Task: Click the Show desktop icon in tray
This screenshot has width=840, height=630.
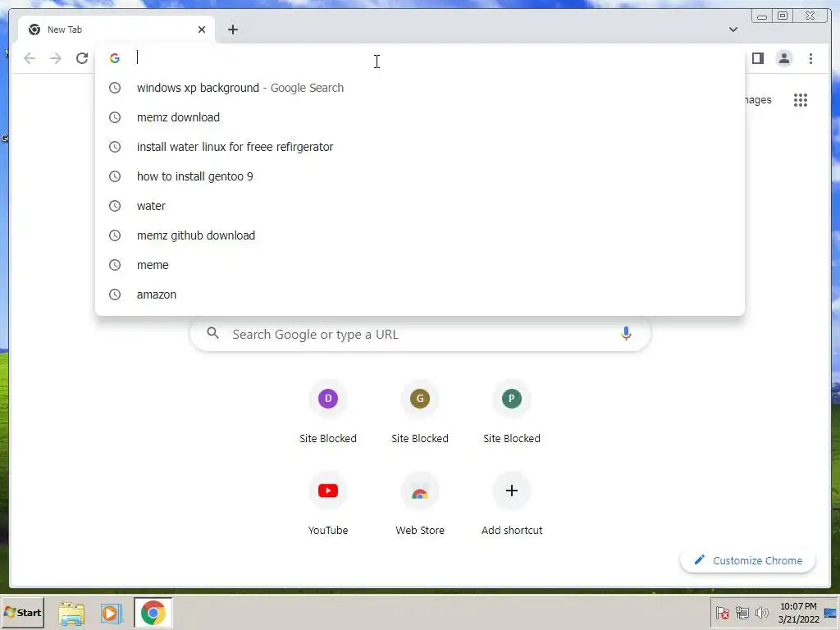Action: (830, 613)
